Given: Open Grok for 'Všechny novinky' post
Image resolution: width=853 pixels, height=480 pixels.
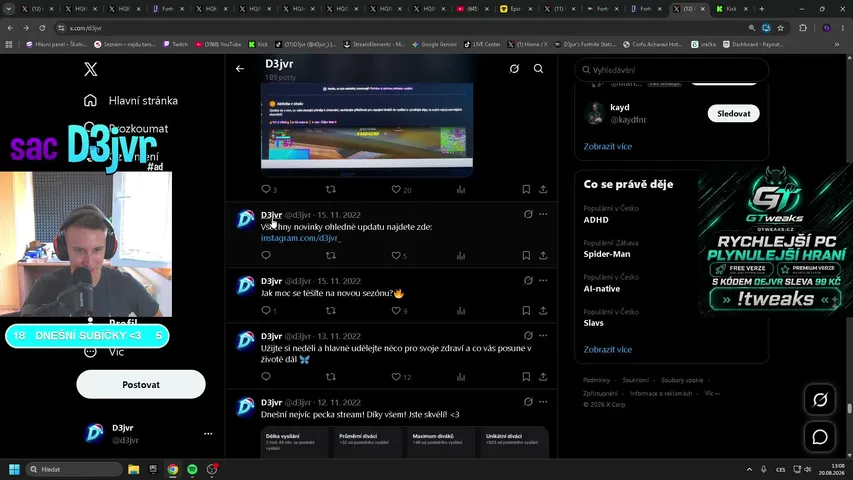Looking at the screenshot, I should (528, 214).
